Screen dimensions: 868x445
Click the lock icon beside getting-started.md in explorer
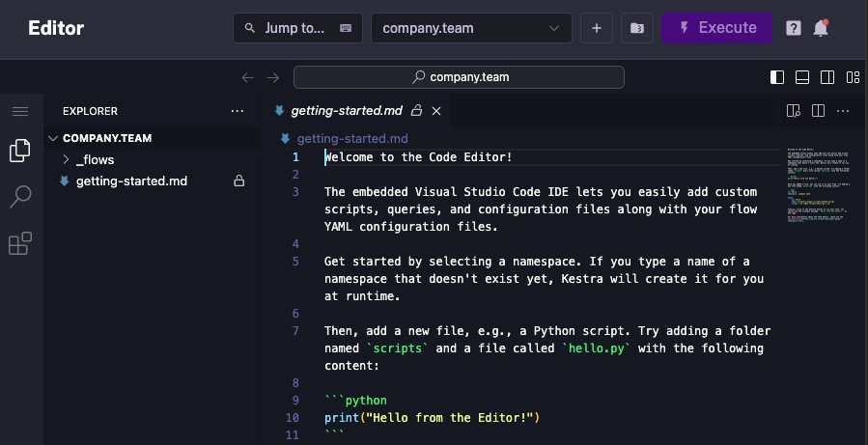[x=239, y=181]
